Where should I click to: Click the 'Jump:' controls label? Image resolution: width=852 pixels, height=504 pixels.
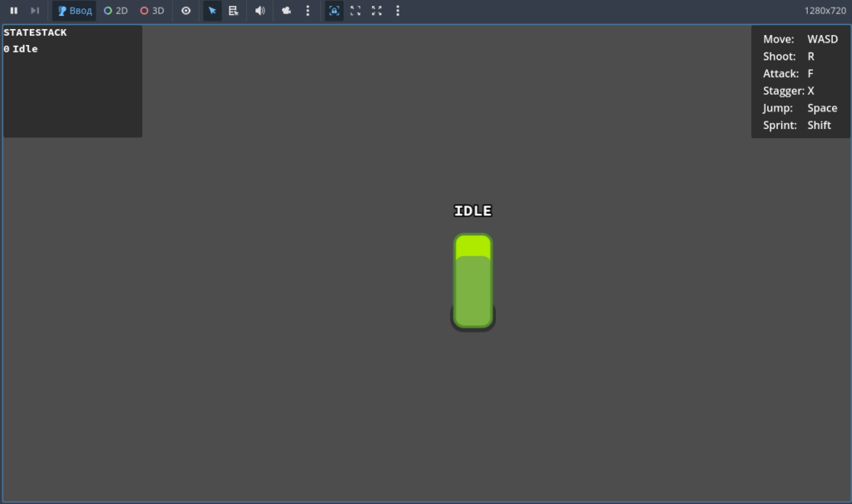coord(778,108)
